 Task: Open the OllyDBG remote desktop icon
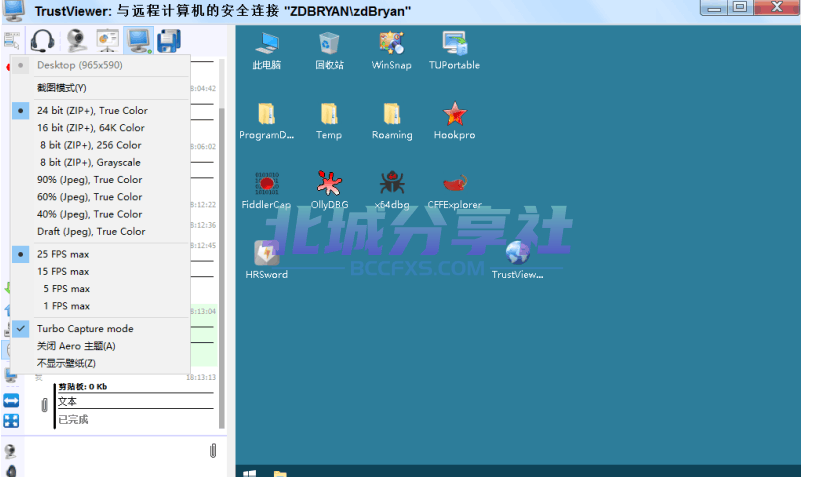click(329, 190)
